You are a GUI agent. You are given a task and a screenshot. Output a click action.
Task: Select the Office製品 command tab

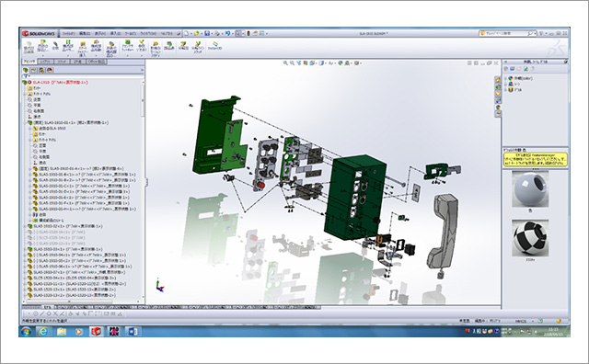coord(94,62)
